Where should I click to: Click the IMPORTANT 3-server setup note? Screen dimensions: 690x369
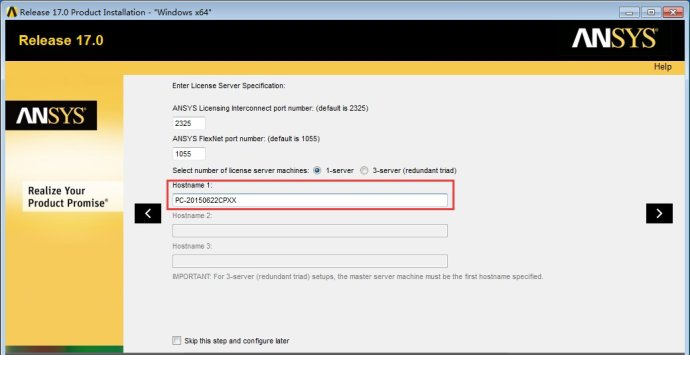358,277
